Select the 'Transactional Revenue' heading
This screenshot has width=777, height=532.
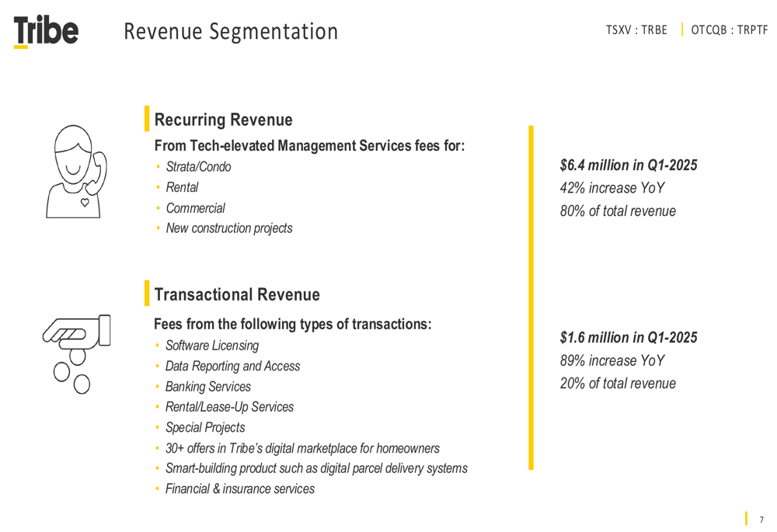[x=237, y=294]
